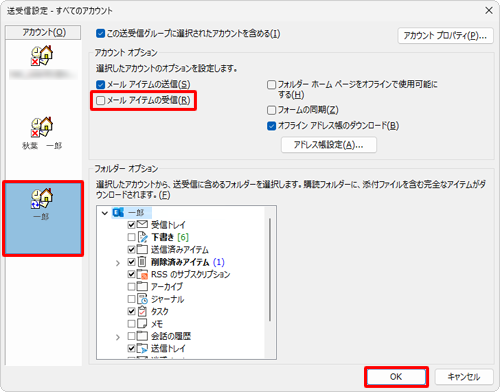Open アドレス帳設定(A)... button
This screenshot has height=392, width=500.
click(x=329, y=145)
